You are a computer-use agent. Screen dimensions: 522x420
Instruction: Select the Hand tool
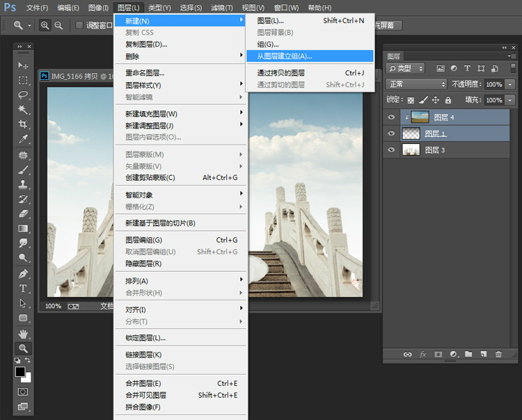[23, 333]
